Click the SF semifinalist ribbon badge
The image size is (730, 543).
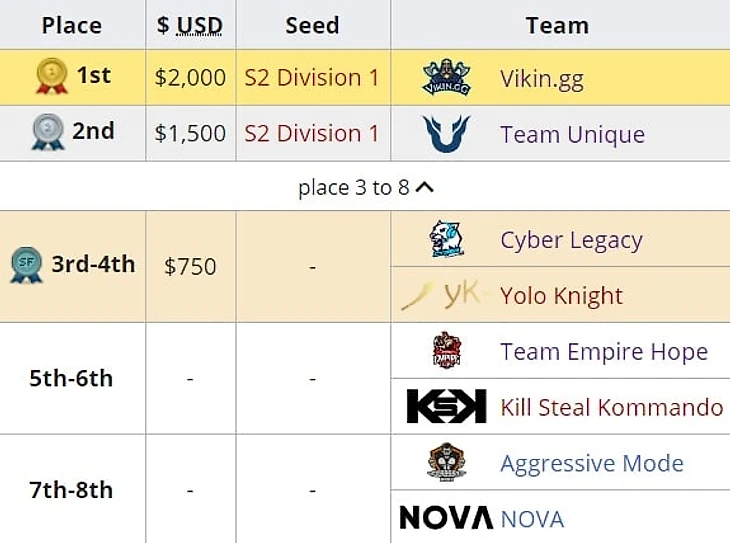click(27, 265)
